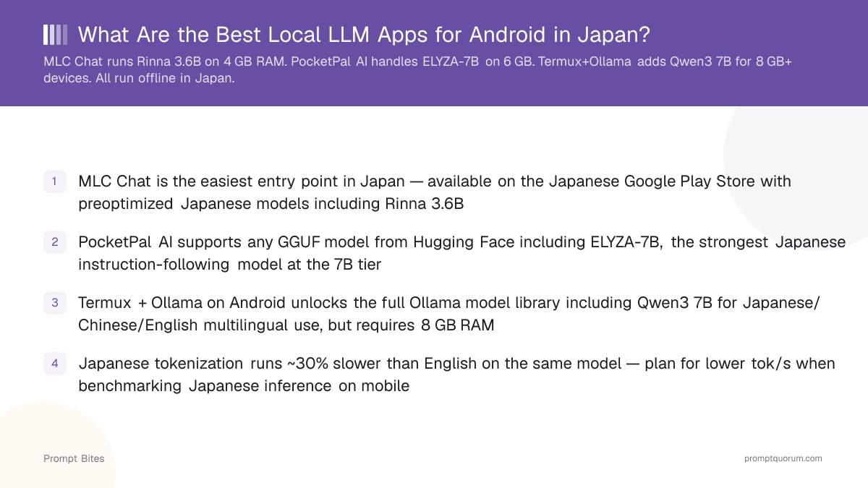The image size is (868, 488).
Task: Click the point 'MLC Chat is the easiest entry point'
Action: click(x=435, y=192)
